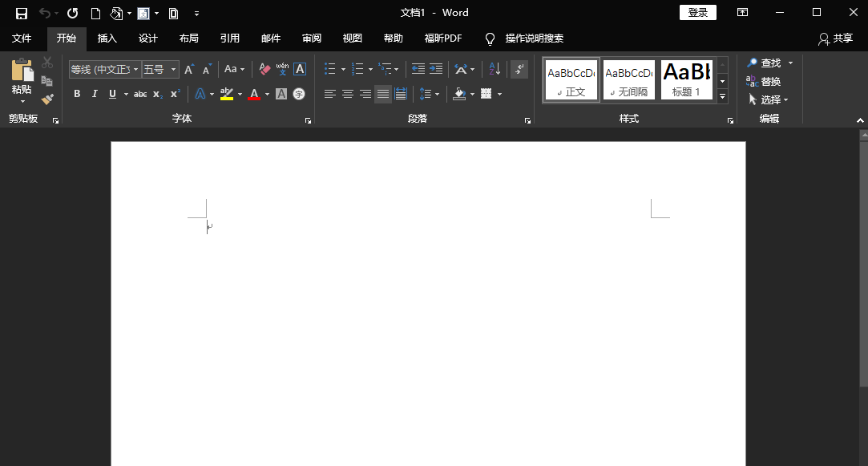Image resolution: width=868 pixels, height=466 pixels.
Task: Open the 布局 ribbon tab
Action: (189, 38)
